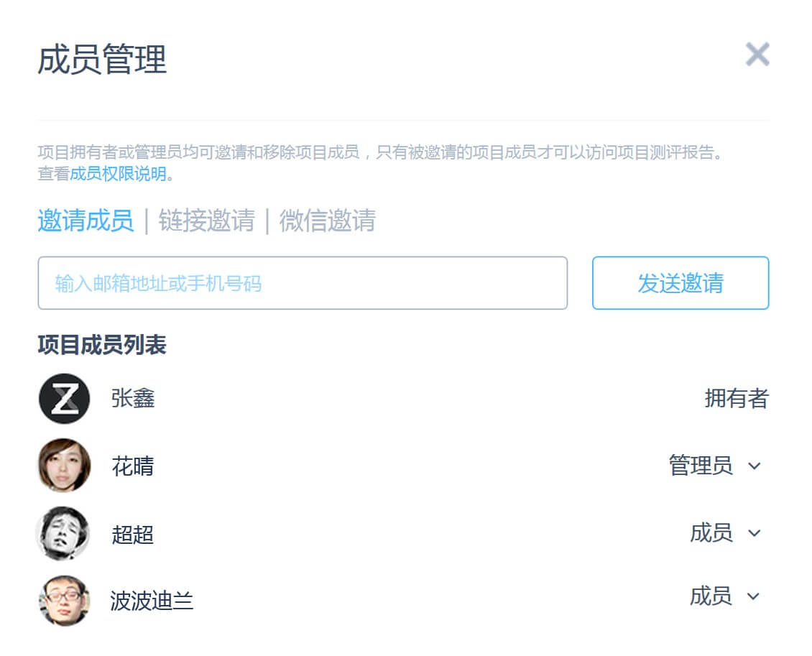812x656 pixels.
Task: Click 张鑫's Z logo avatar
Action: click(x=64, y=399)
